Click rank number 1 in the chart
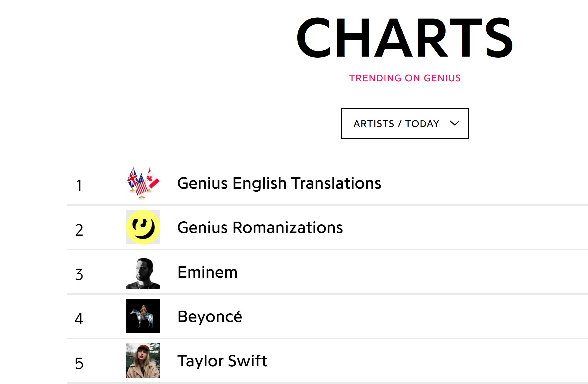This screenshot has height=384, width=588. point(79,186)
